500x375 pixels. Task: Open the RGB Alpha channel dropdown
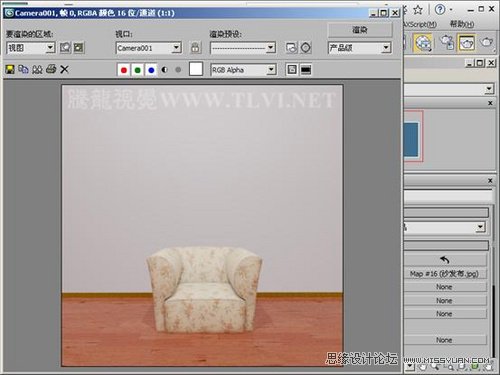tap(243, 70)
